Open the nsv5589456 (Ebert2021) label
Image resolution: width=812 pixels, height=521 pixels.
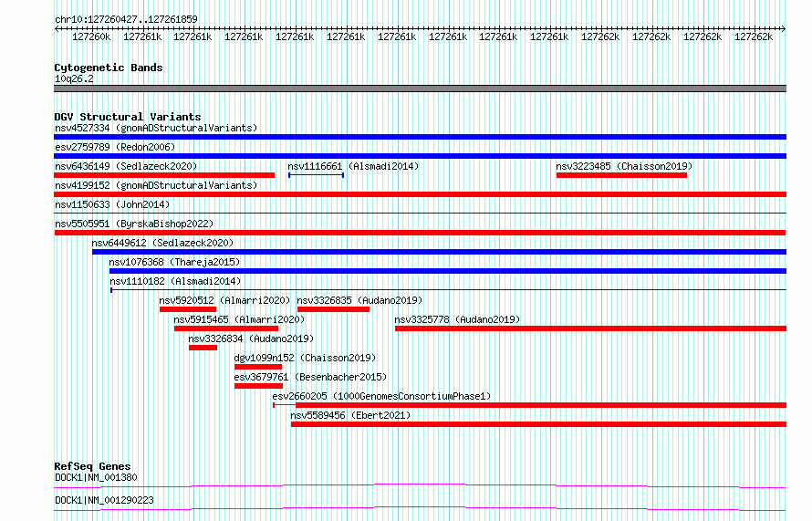(350, 415)
